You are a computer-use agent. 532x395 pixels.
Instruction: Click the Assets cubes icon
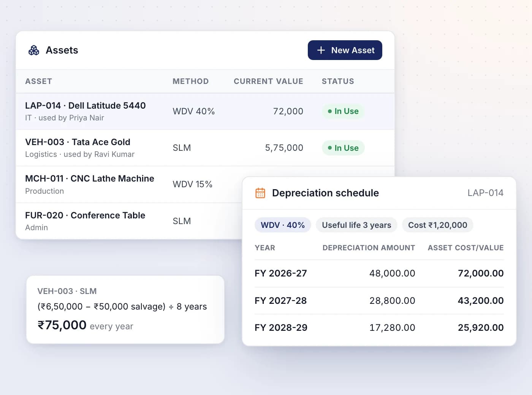click(x=34, y=50)
